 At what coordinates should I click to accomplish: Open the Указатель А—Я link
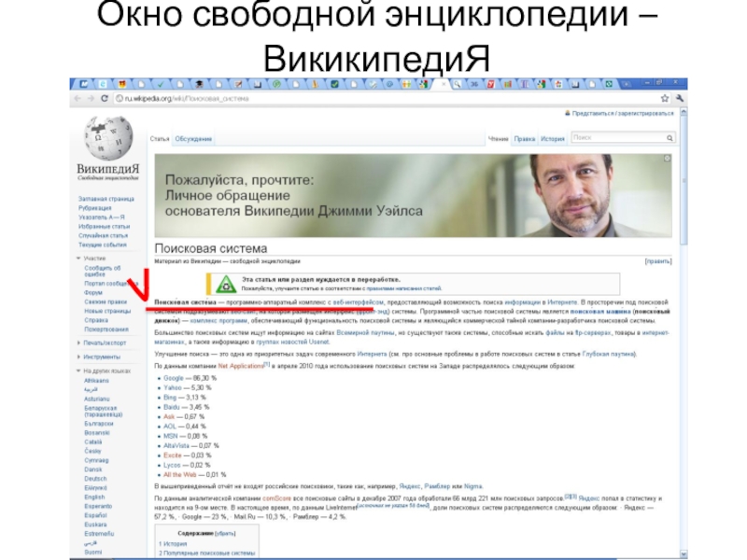(x=102, y=217)
